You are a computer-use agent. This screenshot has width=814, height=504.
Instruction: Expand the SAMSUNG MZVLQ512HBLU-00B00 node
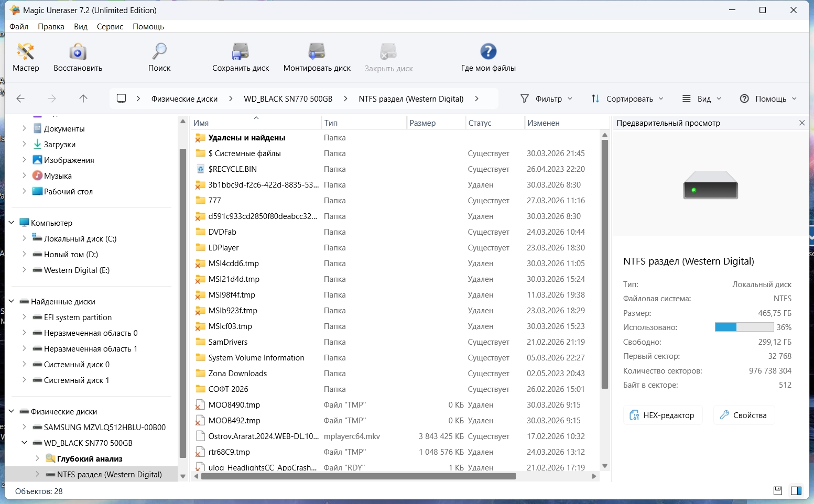click(25, 427)
